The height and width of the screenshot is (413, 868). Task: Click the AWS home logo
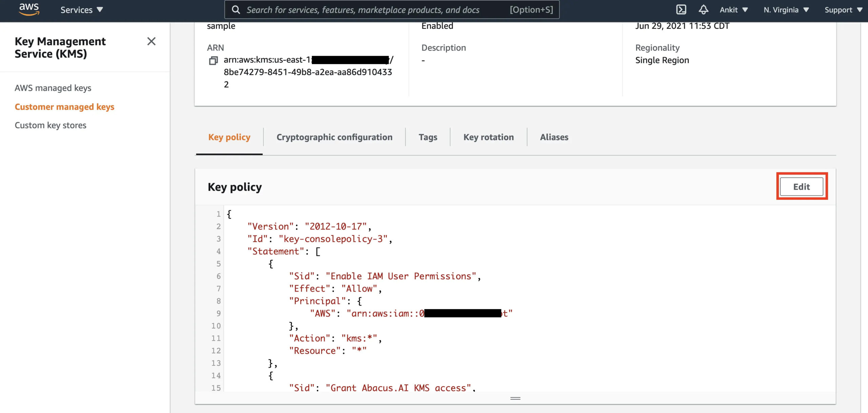[x=29, y=10]
